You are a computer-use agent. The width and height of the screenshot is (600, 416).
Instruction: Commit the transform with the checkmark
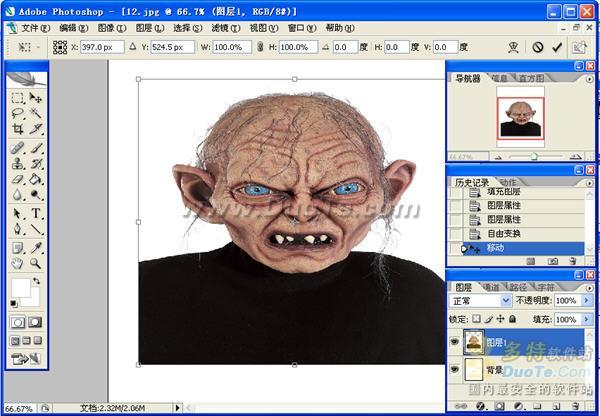point(557,47)
